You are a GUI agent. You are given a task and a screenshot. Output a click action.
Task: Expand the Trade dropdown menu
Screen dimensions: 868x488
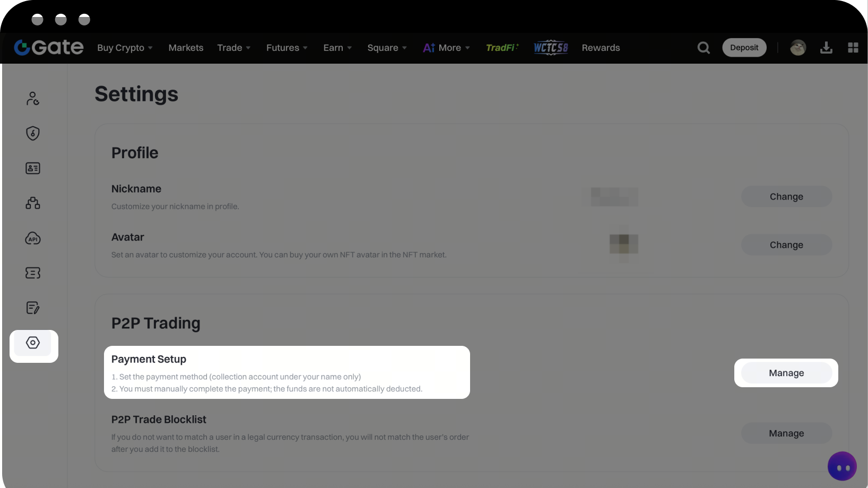click(x=233, y=48)
